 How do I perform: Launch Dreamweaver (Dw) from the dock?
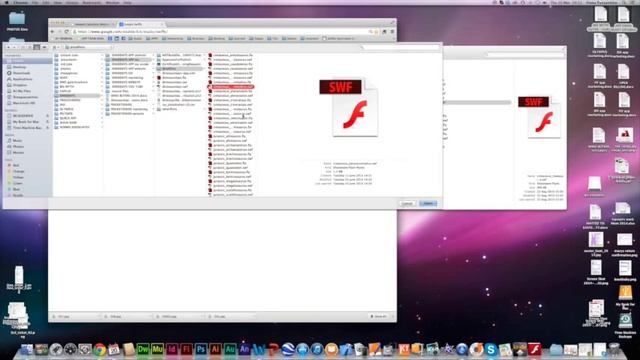click(143, 350)
